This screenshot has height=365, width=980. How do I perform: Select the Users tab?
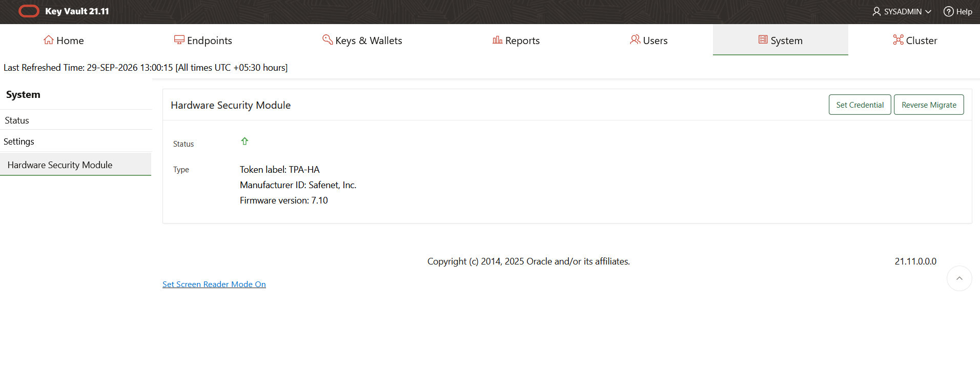[x=649, y=40]
